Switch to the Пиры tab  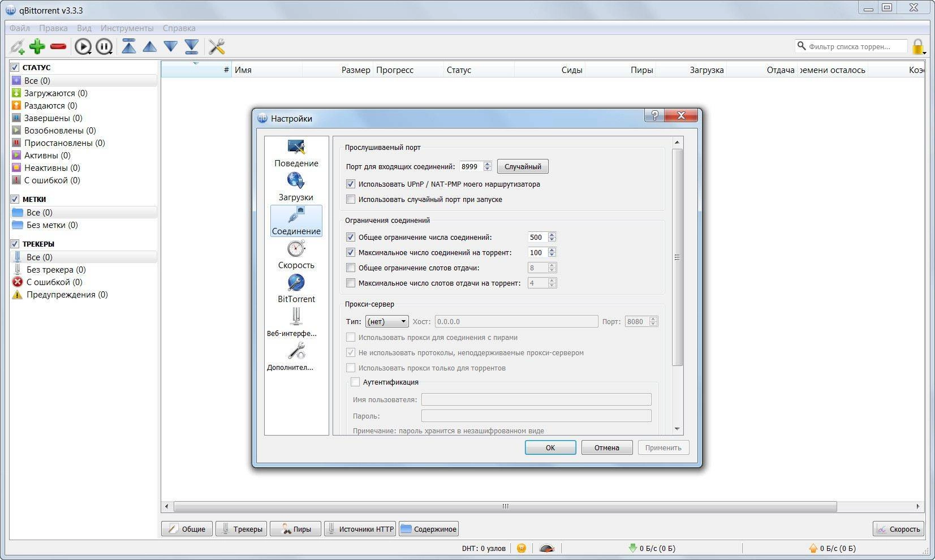pos(295,529)
